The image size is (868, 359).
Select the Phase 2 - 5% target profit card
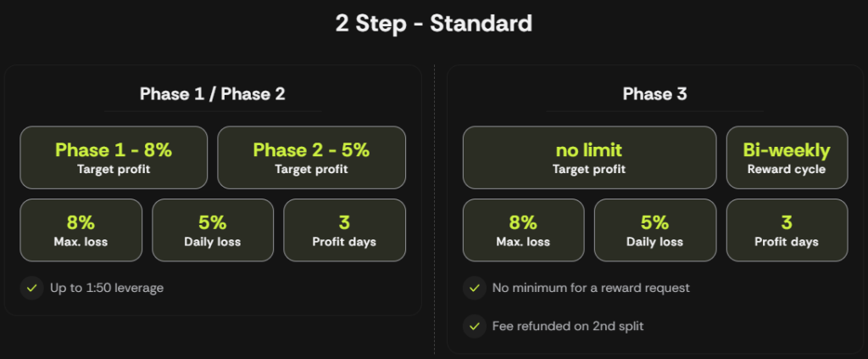312,158
